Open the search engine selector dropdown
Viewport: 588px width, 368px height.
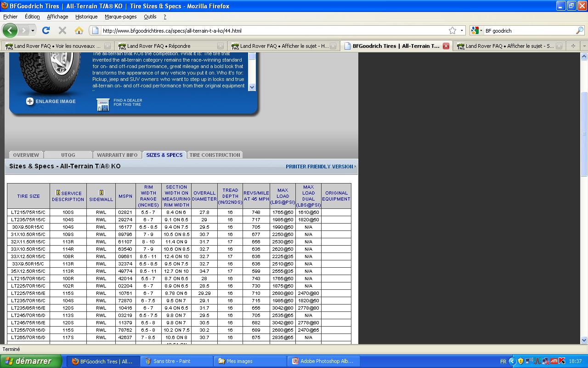(x=477, y=30)
